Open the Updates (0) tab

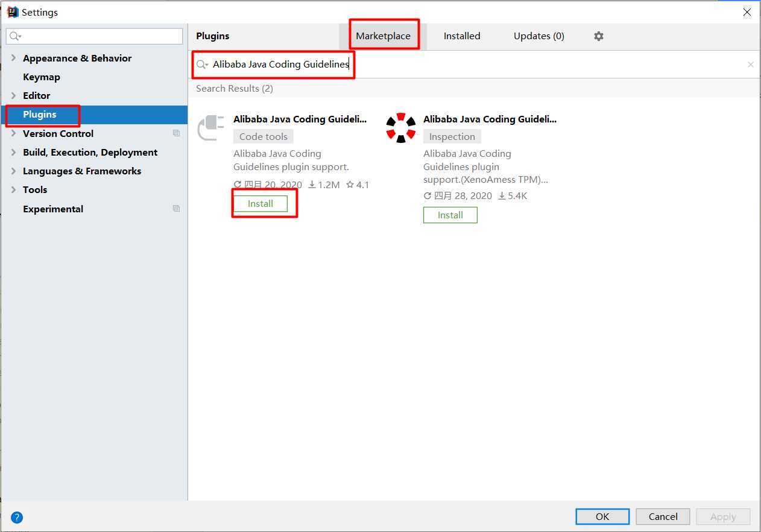[539, 36]
